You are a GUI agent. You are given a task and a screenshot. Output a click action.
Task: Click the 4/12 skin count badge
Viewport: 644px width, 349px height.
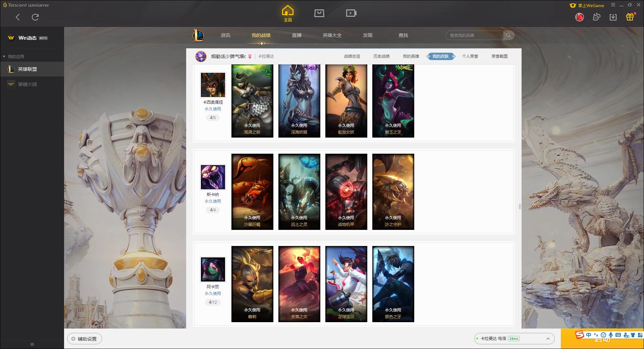213,302
